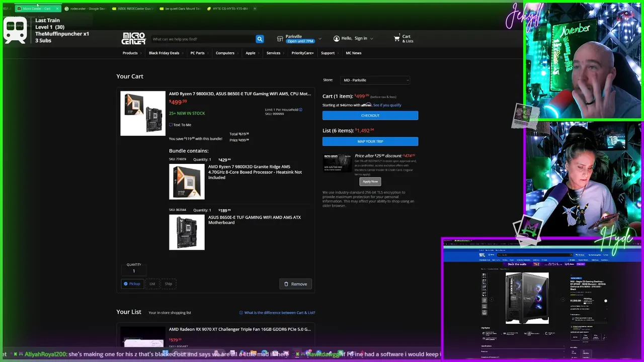This screenshot has width=644, height=362.
Task: Click the info icon beside Limit 1 Per Household
Action: [301, 110]
